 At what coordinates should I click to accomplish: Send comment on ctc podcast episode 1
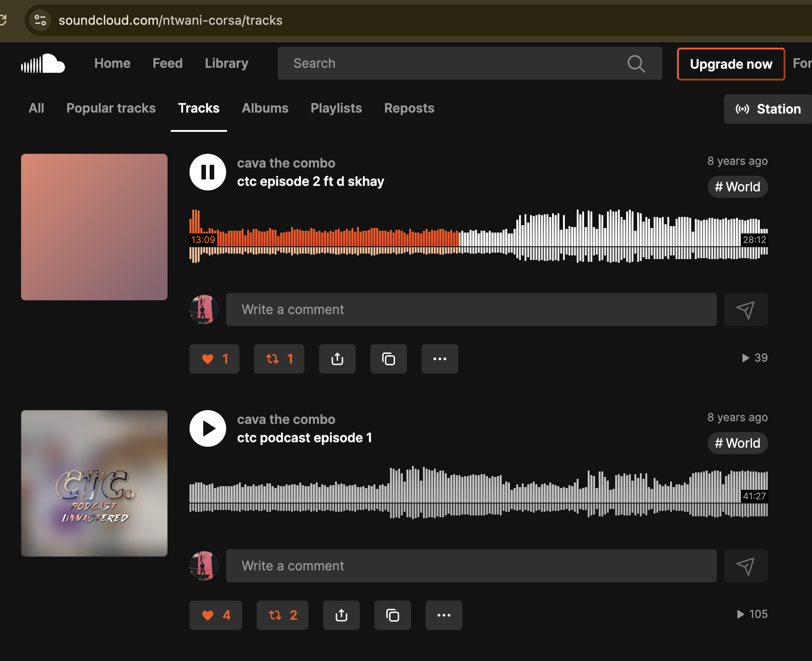point(746,566)
